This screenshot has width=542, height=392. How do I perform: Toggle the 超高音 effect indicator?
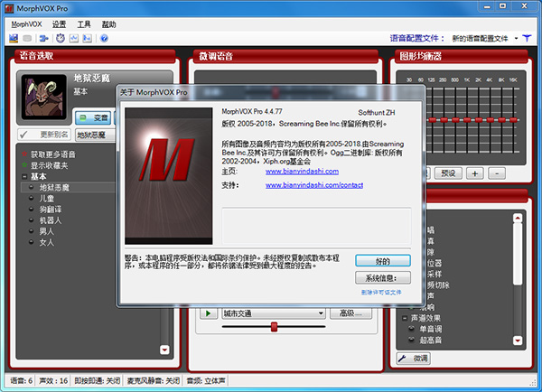click(412, 340)
